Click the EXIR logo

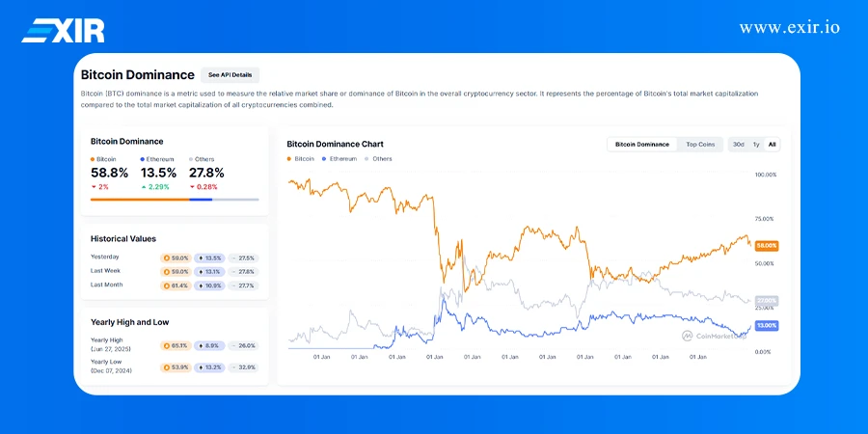64,30
